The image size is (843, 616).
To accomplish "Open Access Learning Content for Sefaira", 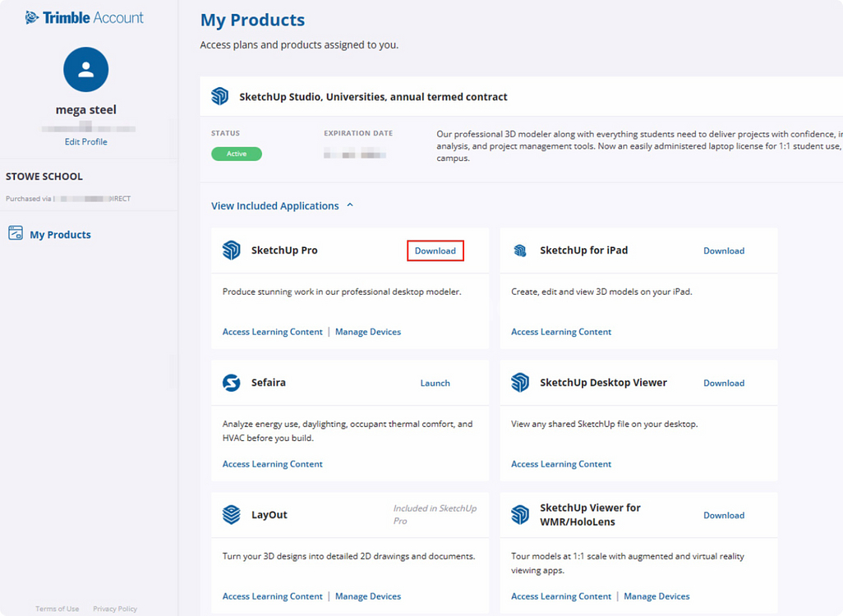I will pyautogui.click(x=273, y=464).
